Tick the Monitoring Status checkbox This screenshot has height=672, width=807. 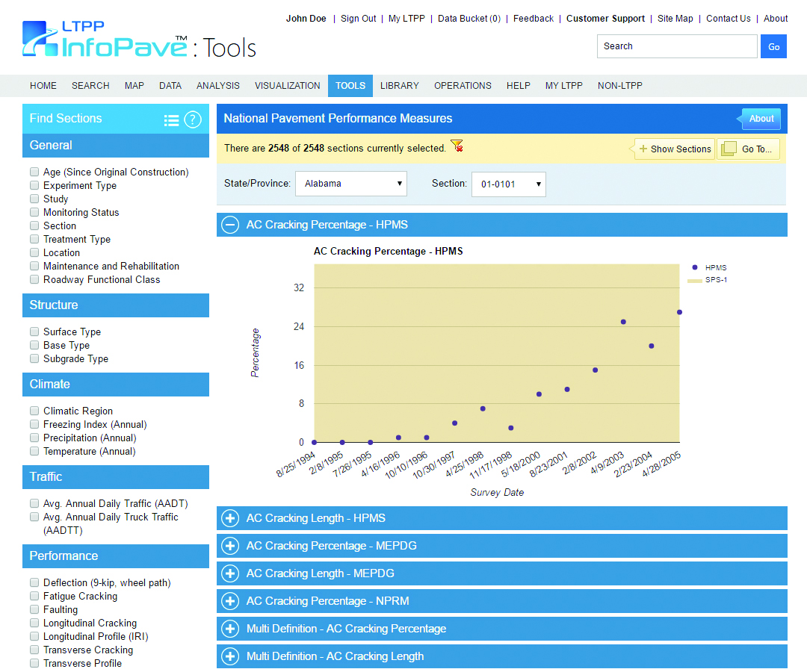pos(34,212)
